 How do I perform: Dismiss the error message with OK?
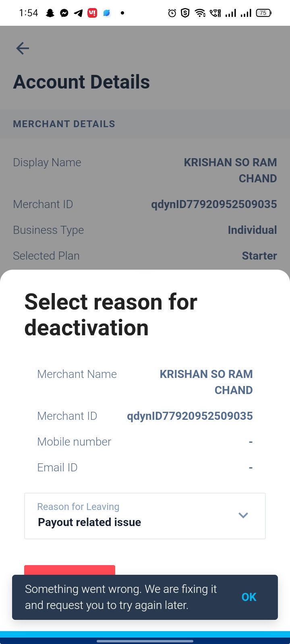point(249,597)
